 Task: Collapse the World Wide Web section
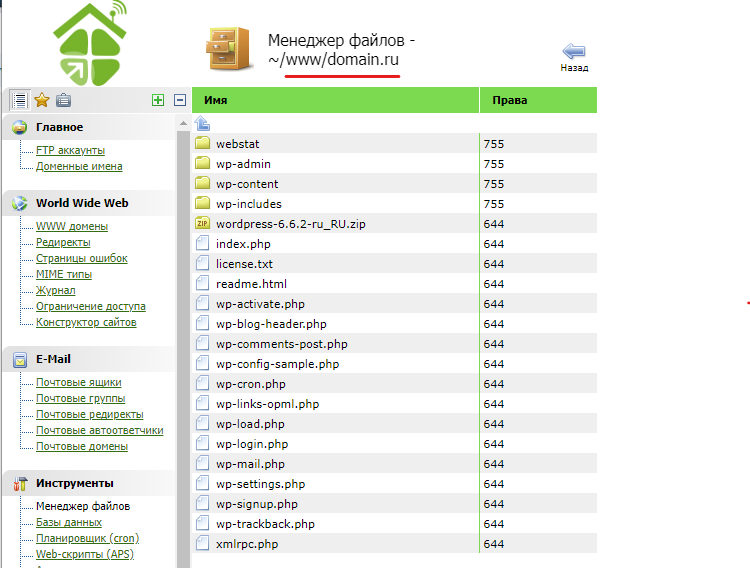[82, 203]
